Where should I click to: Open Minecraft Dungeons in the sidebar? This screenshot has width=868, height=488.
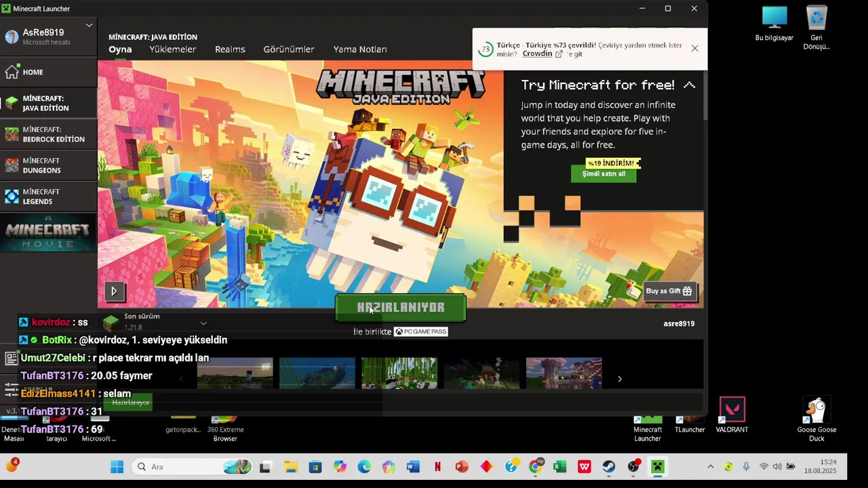(48, 165)
